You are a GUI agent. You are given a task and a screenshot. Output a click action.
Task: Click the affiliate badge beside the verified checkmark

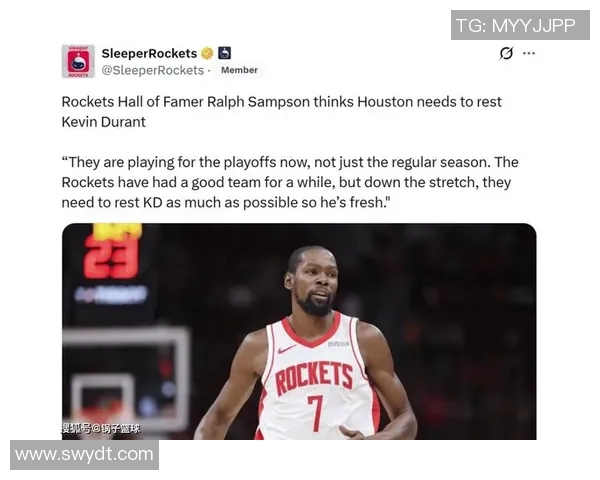[x=225, y=53]
